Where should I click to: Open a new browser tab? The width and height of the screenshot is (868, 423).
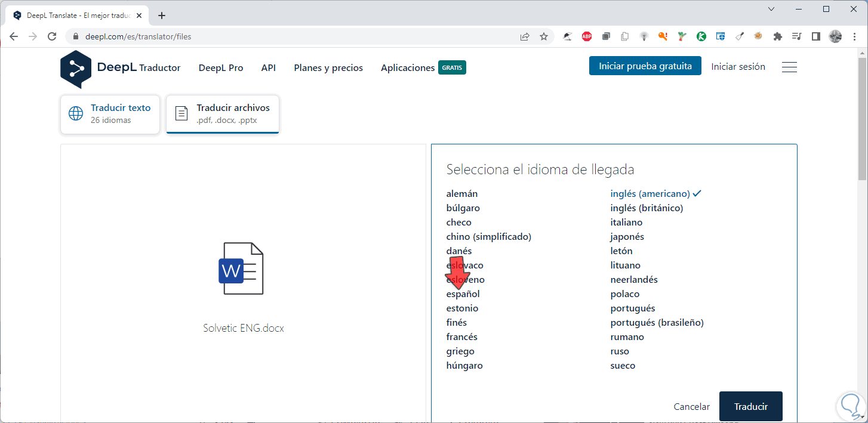161,16
